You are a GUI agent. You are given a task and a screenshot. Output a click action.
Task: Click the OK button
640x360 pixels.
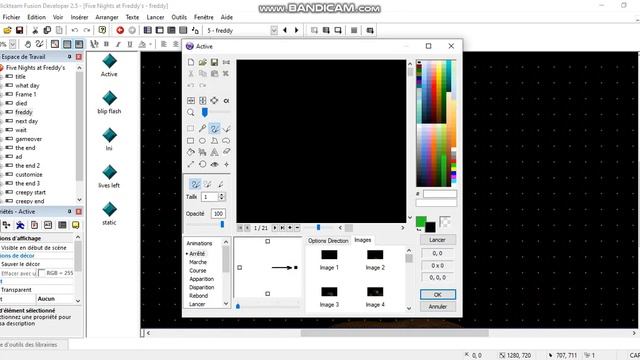click(x=438, y=294)
